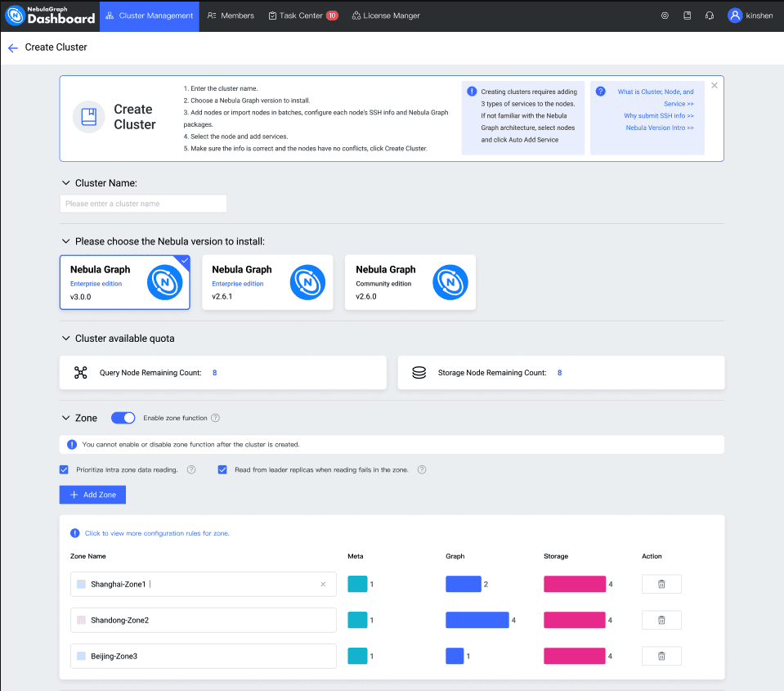Uncheck Read from leader replicas option

222,469
